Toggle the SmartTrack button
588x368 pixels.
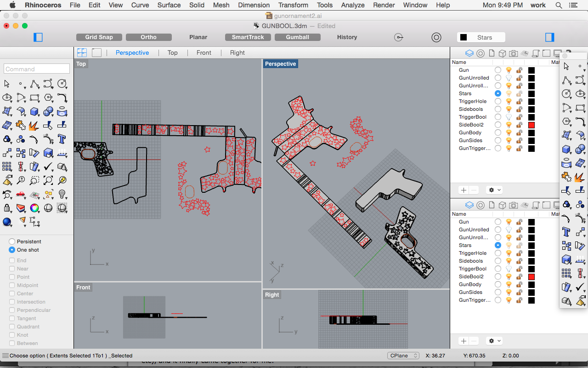[x=248, y=37]
